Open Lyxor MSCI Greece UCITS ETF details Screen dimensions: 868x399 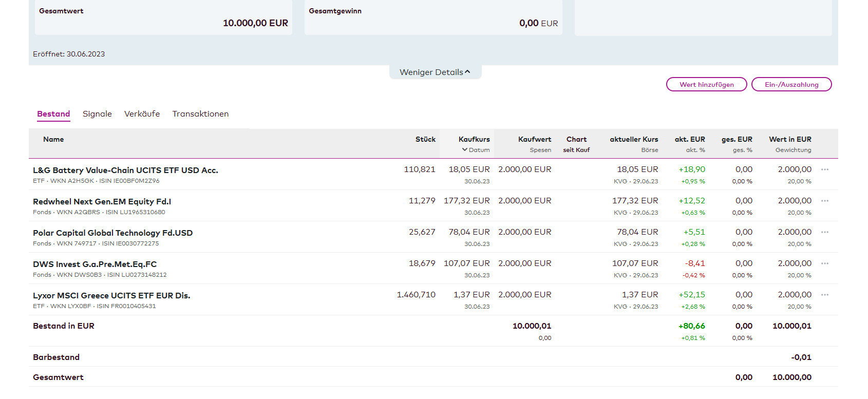111,295
